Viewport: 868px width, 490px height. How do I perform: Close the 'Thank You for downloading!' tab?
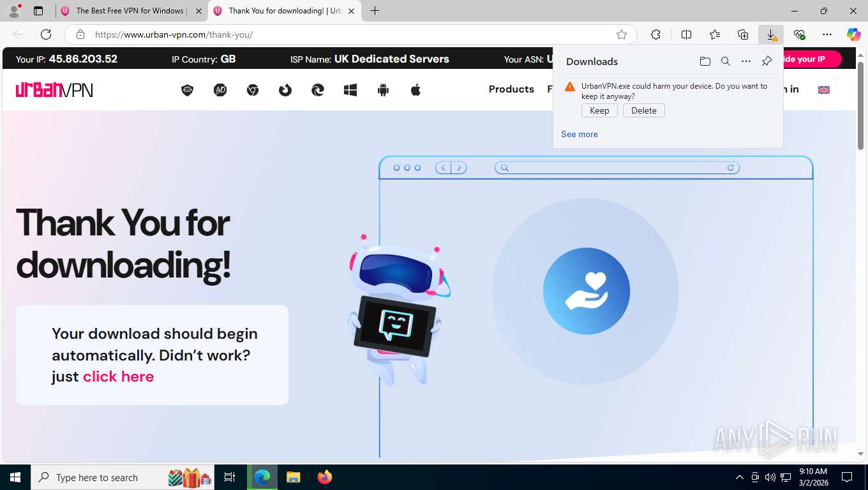[351, 11]
